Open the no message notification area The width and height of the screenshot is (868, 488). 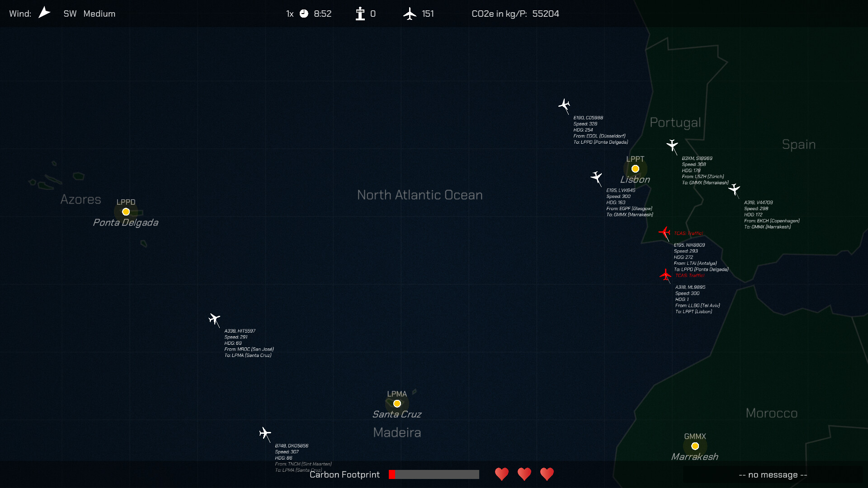773,474
